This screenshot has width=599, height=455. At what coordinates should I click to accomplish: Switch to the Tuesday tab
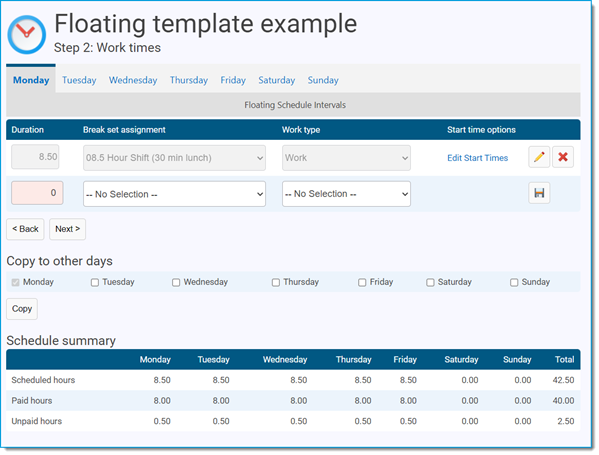[79, 80]
